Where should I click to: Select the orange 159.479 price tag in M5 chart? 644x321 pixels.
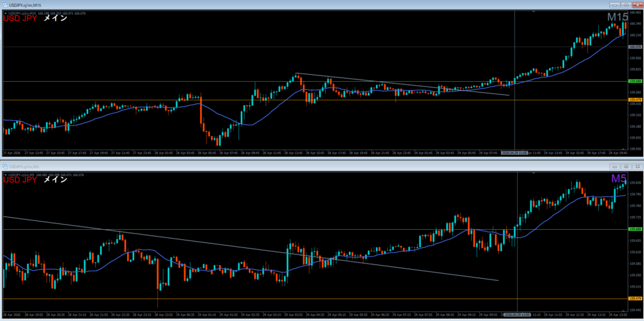pyautogui.click(x=635, y=298)
